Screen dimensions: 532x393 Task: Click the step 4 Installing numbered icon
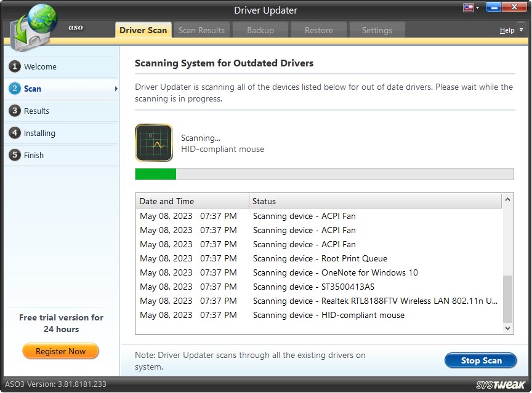[x=15, y=133]
